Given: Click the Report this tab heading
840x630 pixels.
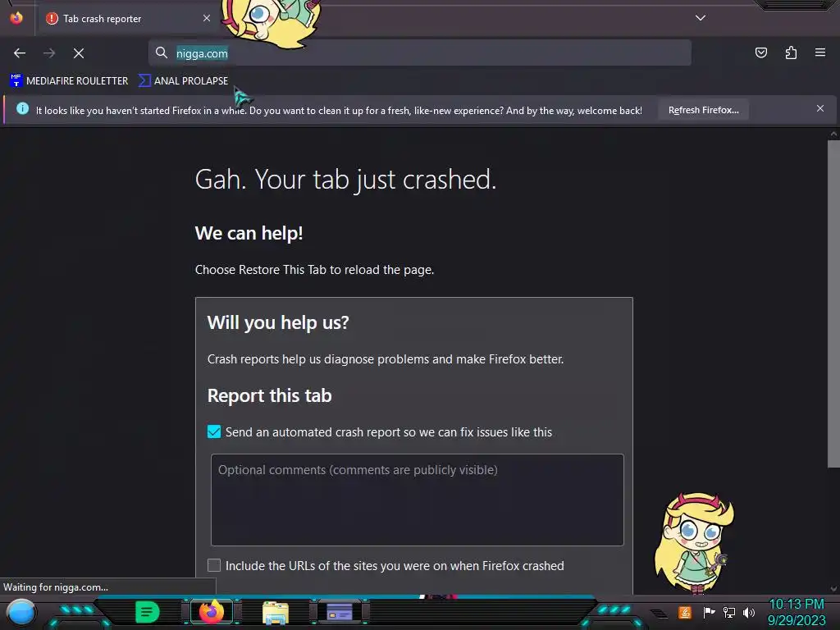Looking at the screenshot, I should [269, 395].
